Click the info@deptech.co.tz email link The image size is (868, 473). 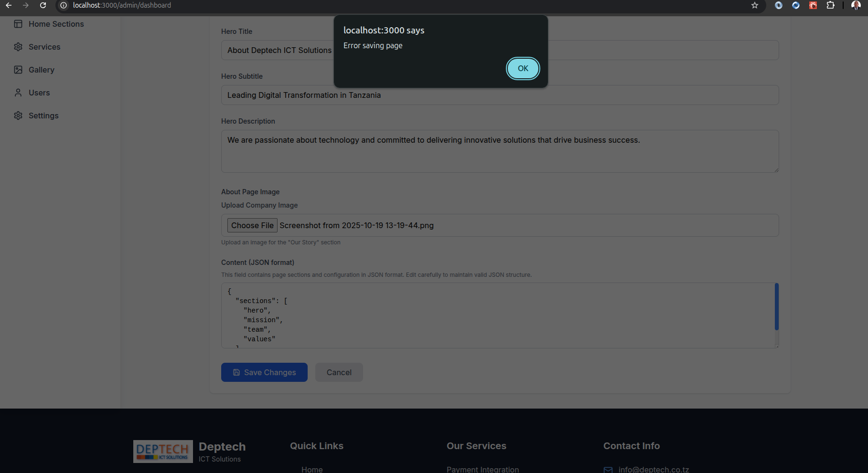coord(654,469)
